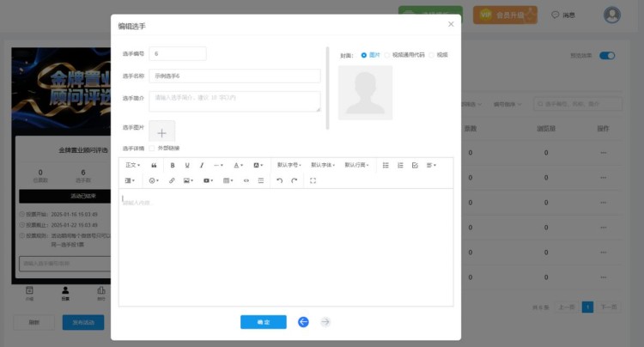
Task: Insert a bulleted list
Action: (386, 165)
